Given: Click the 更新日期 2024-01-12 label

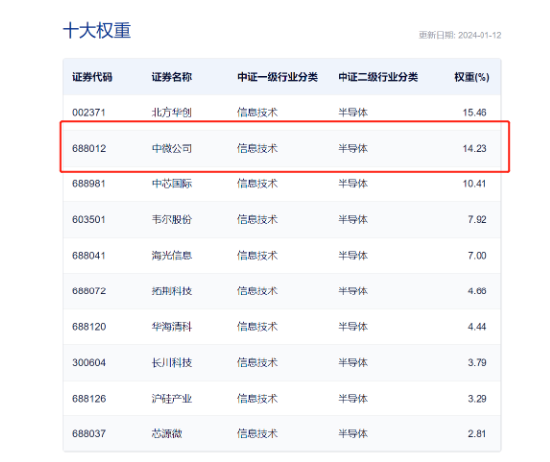Looking at the screenshot, I should coord(460,35).
